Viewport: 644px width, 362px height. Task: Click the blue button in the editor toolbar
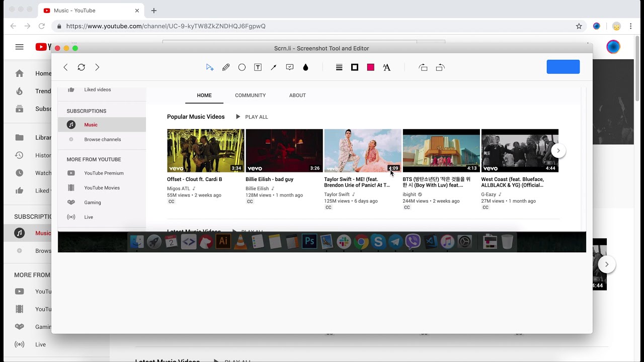coord(563,67)
